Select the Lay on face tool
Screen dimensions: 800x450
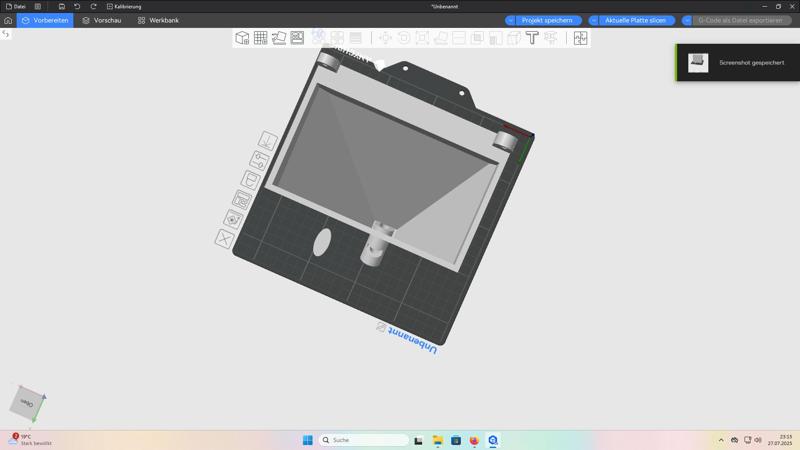(x=440, y=38)
